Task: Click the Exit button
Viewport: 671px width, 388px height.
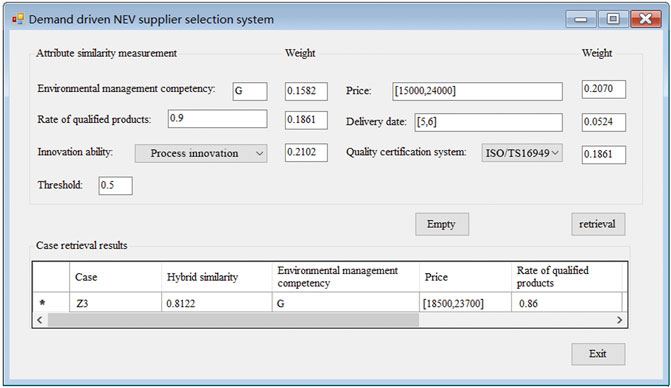Action: [598, 354]
